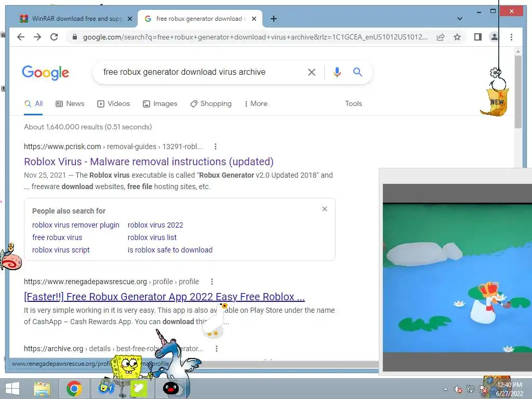Click the Google logo

[46, 73]
